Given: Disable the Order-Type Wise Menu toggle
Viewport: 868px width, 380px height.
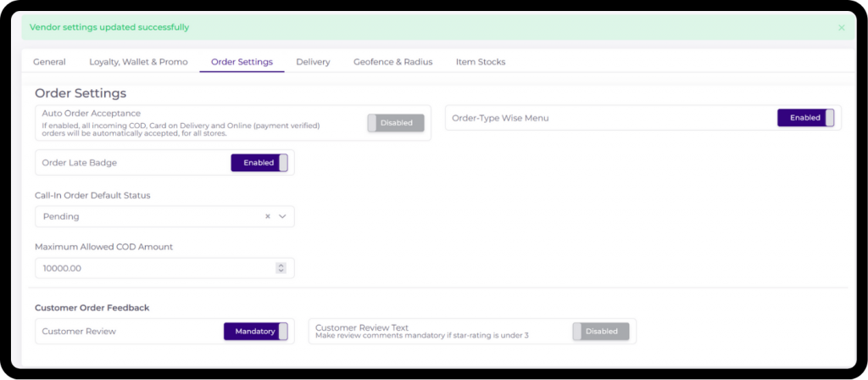Looking at the screenshot, I should 805,118.
